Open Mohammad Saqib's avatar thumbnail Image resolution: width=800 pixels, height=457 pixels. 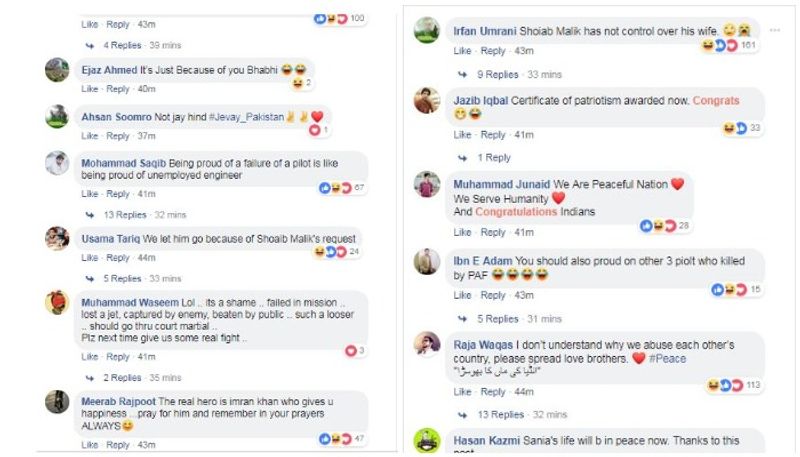(x=57, y=164)
